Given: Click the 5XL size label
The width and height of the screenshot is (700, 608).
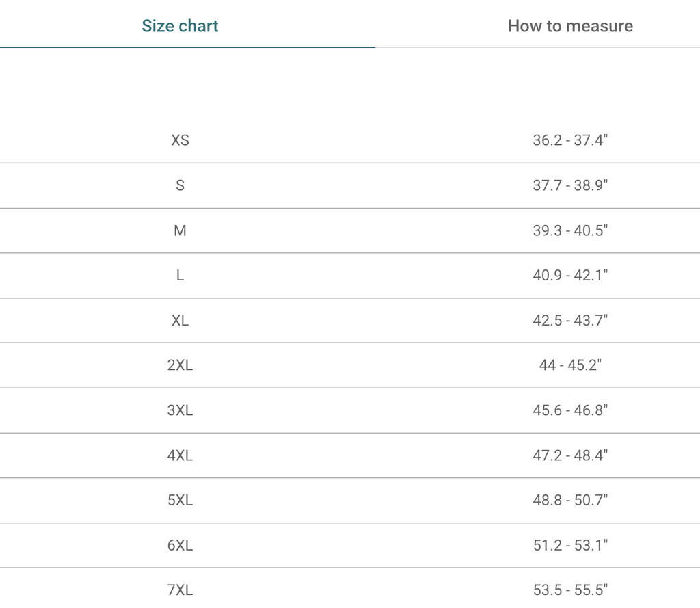Looking at the screenshot, I should [x=180, y=501].
